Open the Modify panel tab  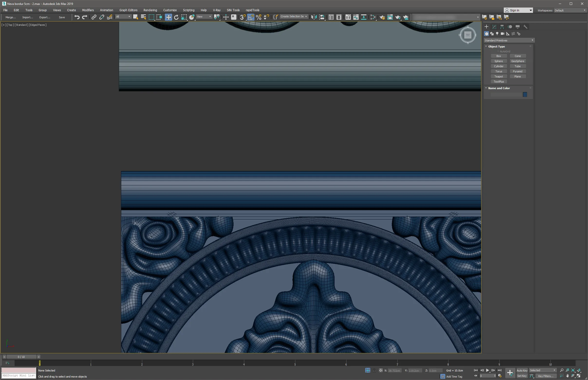pyautogui.click(x=494, y=27)
